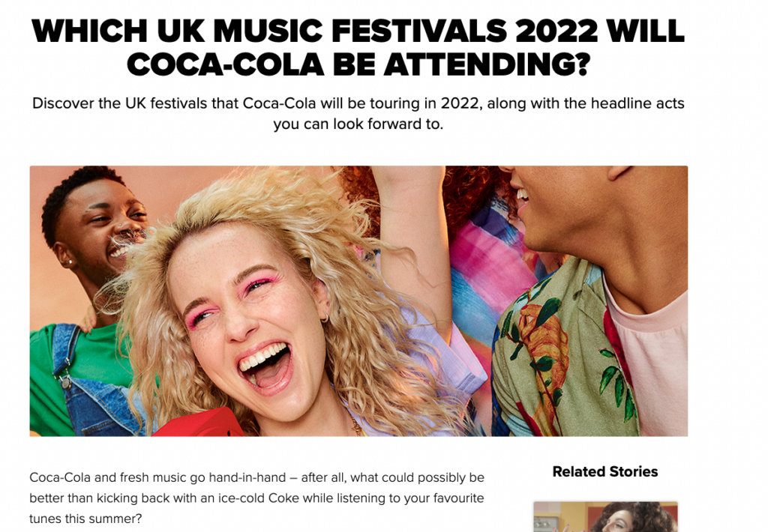Click the first paragraph starting Coca-Cola and fresh

(x=256, y=498)
